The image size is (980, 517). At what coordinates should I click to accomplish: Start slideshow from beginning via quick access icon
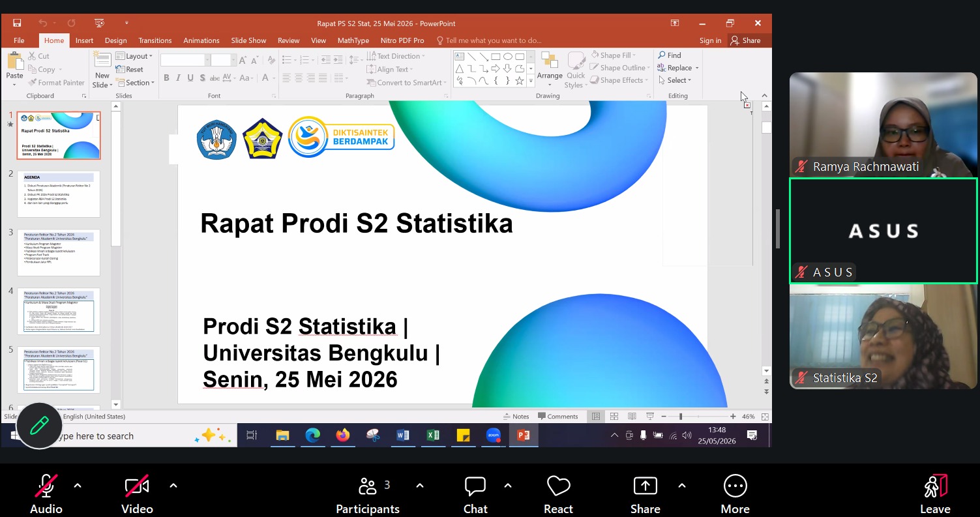[x=99, y=23]
